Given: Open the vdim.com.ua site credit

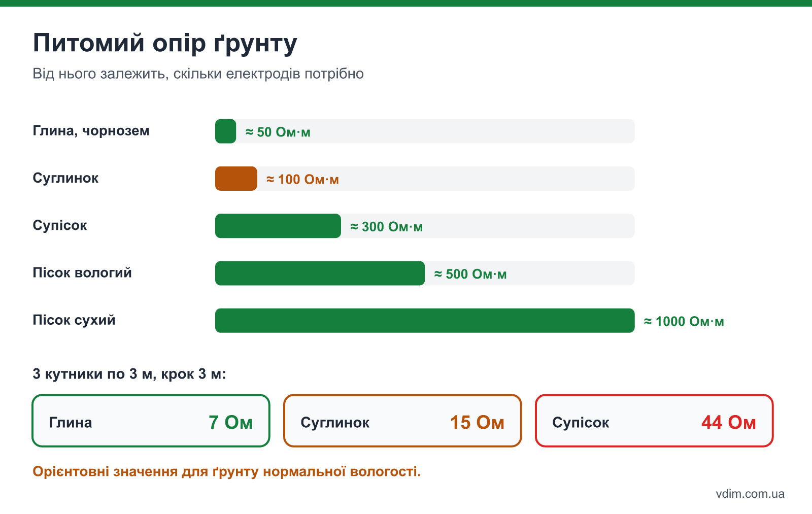Looking at the screenshot, I should point(750,494).
